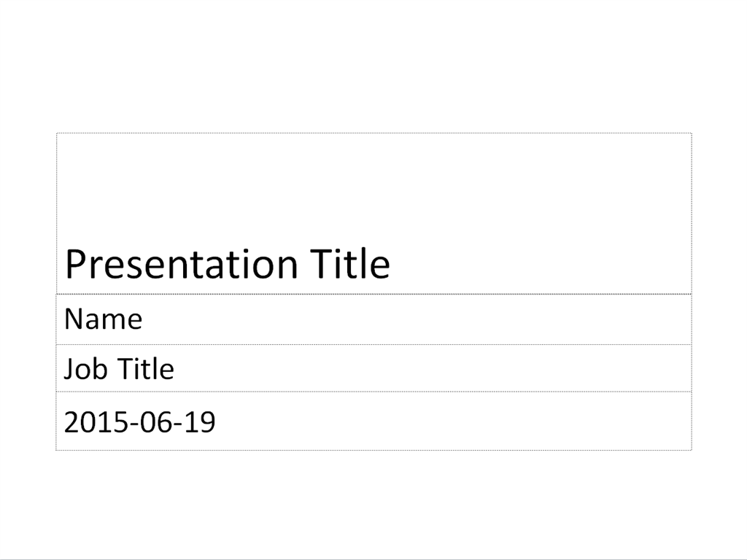This screenshot has width=747, height=560.
Task: Click the 2015-06-19 date text
Action: pos(139,422)
